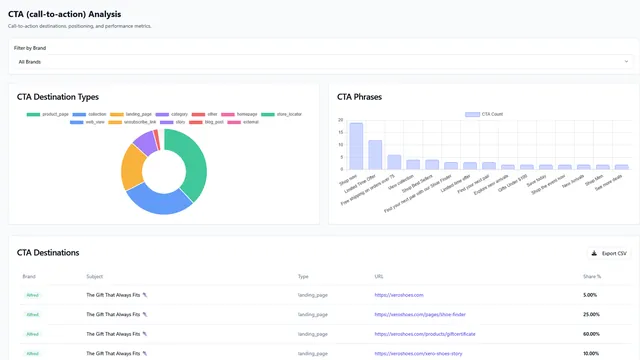
Task: Click the edit icon in the 5.00% share row
Action: [145, 295]
